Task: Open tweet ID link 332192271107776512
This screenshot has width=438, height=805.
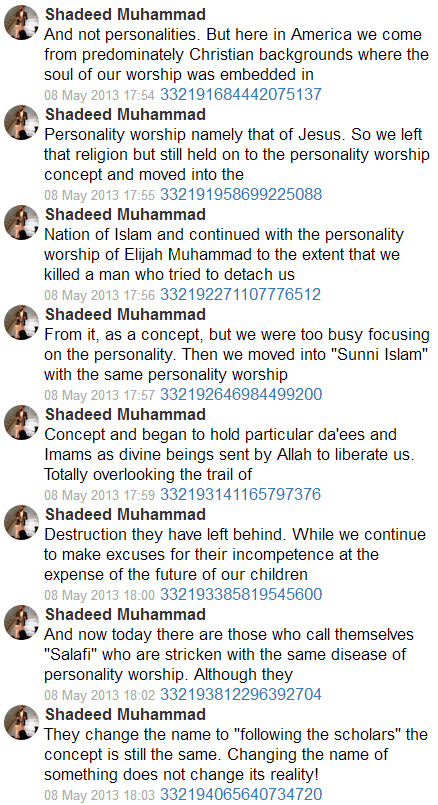Action: click(x=240, y=295)
